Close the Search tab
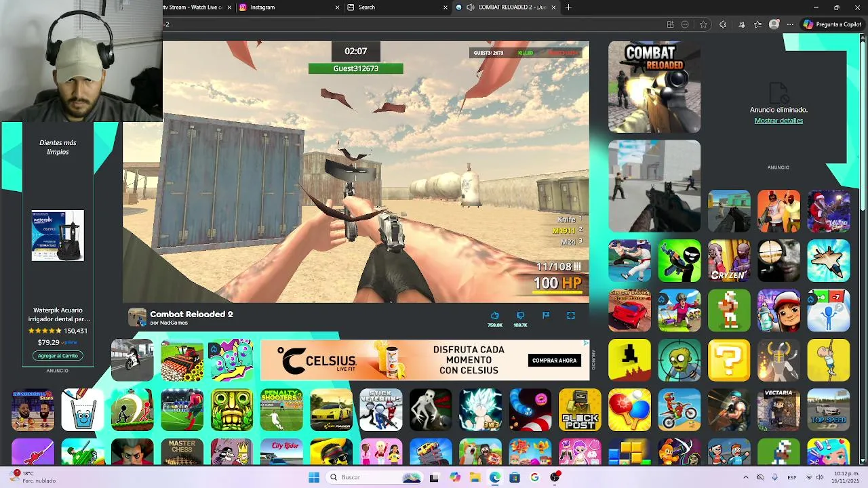The height and width of the screenshot is (488, 868). 446,7
